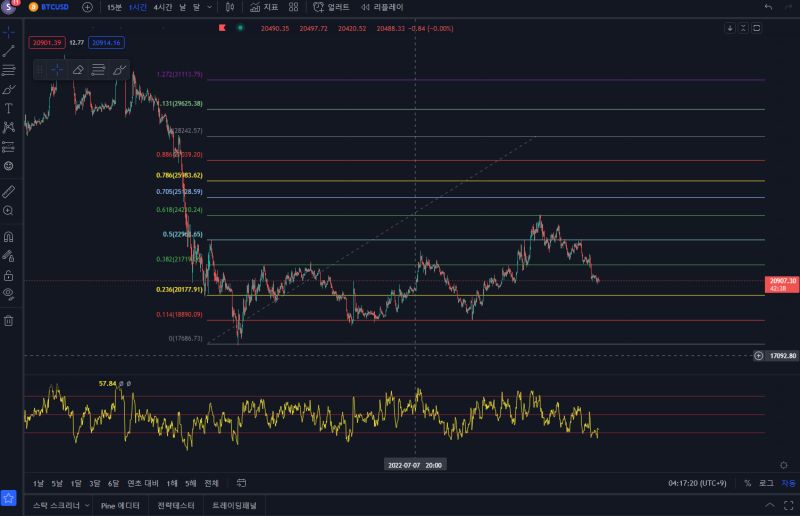
Task: Click the RSI indicator value 57.84
Action: pyautogui.click(x=107, y=383)
